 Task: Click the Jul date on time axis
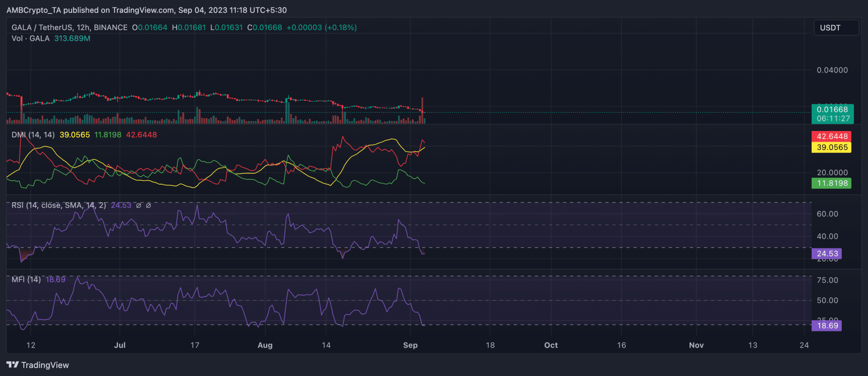(120, 345)
